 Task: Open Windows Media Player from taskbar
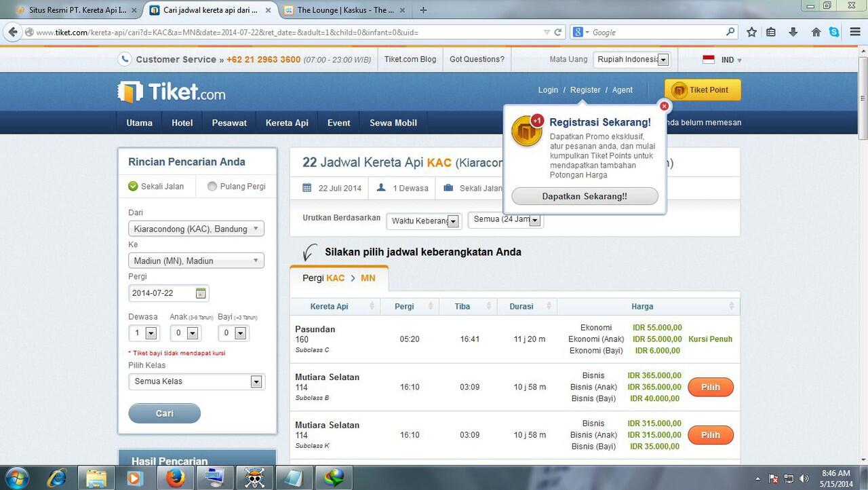coord(134,478)
